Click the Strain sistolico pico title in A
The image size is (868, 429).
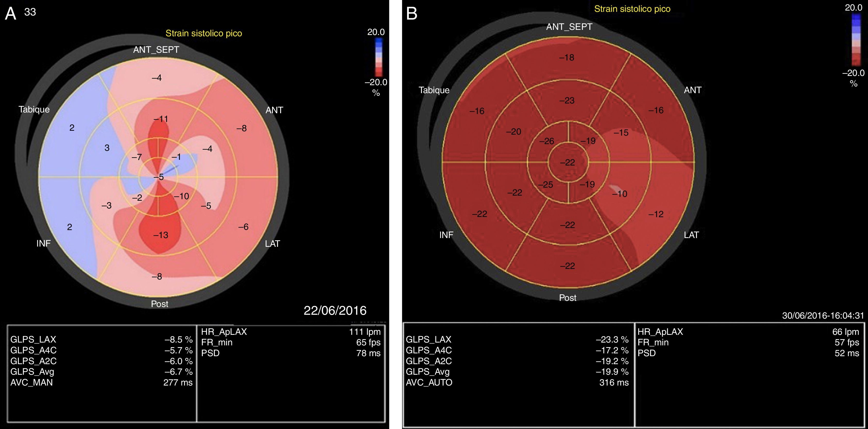click(x=203, y=33)
